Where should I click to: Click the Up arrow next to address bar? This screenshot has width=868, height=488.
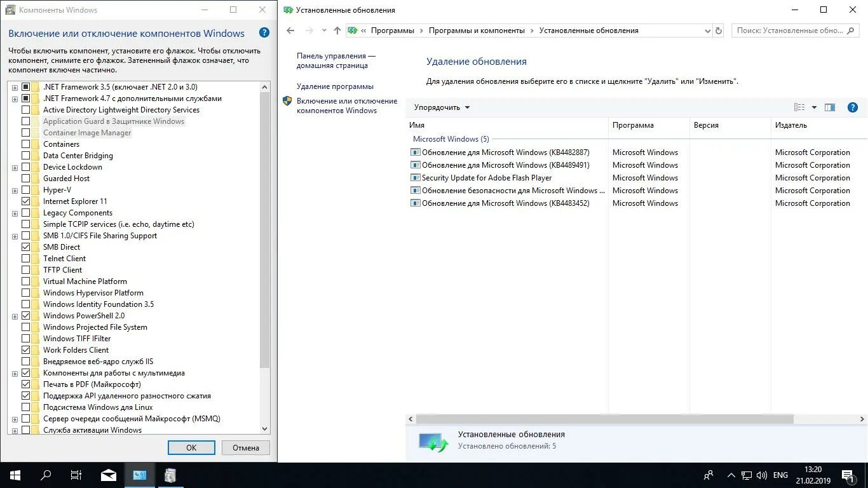pos(337,30)
